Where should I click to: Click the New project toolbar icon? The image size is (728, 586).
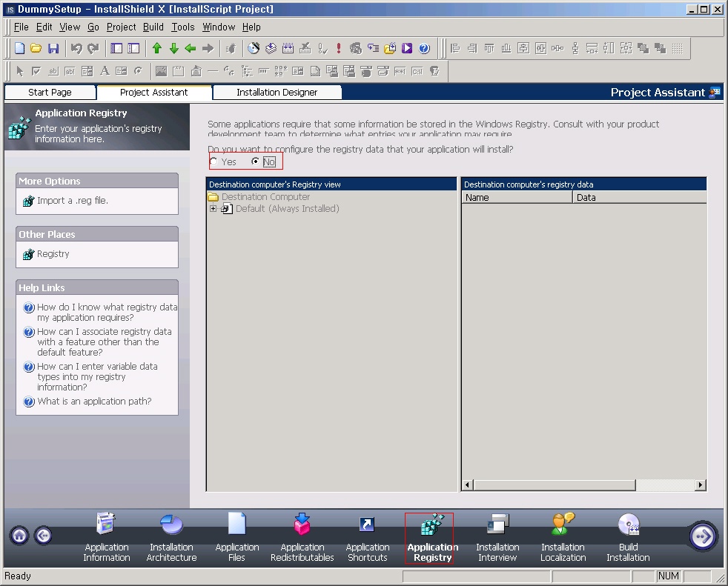pyautogui.click(x=19, y=48)
